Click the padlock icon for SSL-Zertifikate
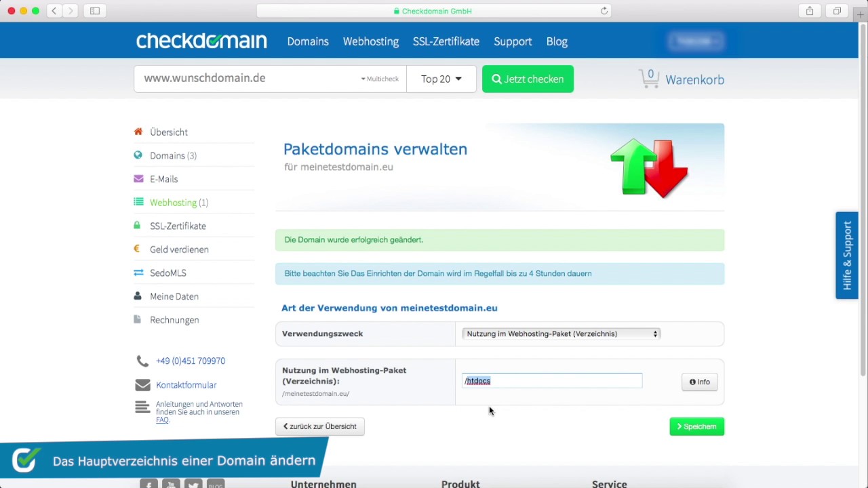Viewport: 868px width, 488px height. tap(138, 226)
